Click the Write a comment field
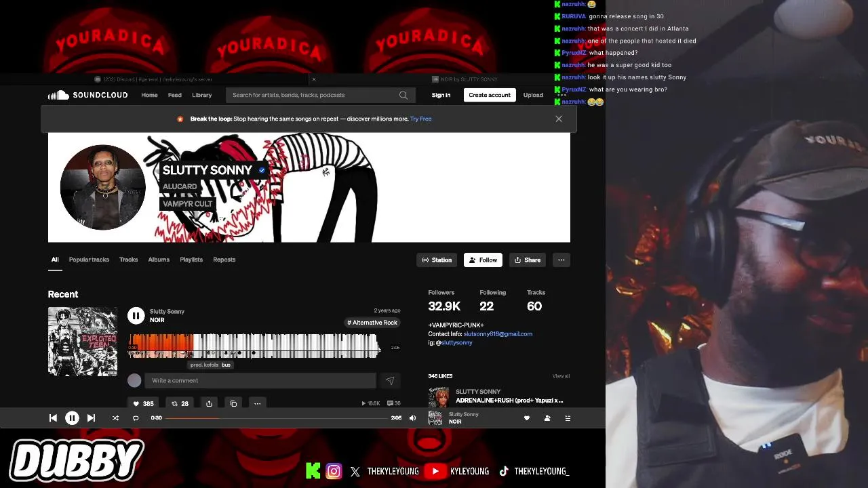 pos(260,380)
